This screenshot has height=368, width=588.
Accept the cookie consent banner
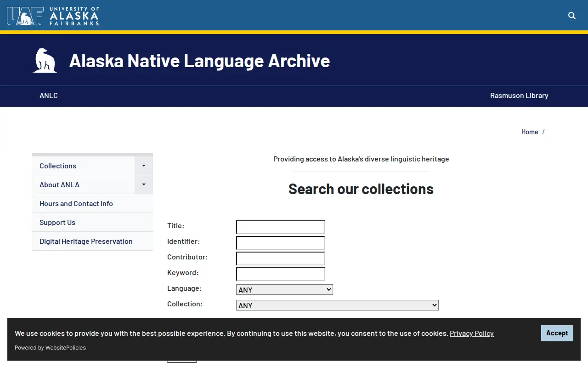pyautogui.click(x=557, y=333)
